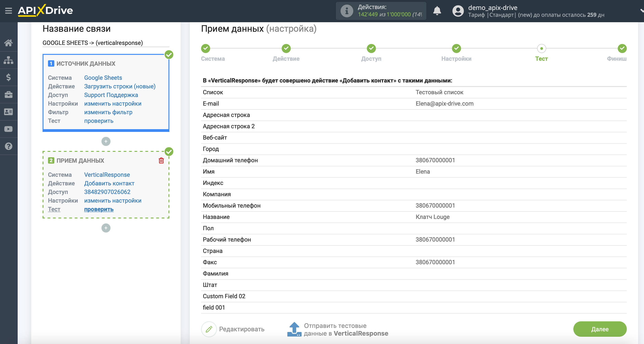Select the Домашний телефон number value
Screen dimensions: 644x344
pos(435,160)
